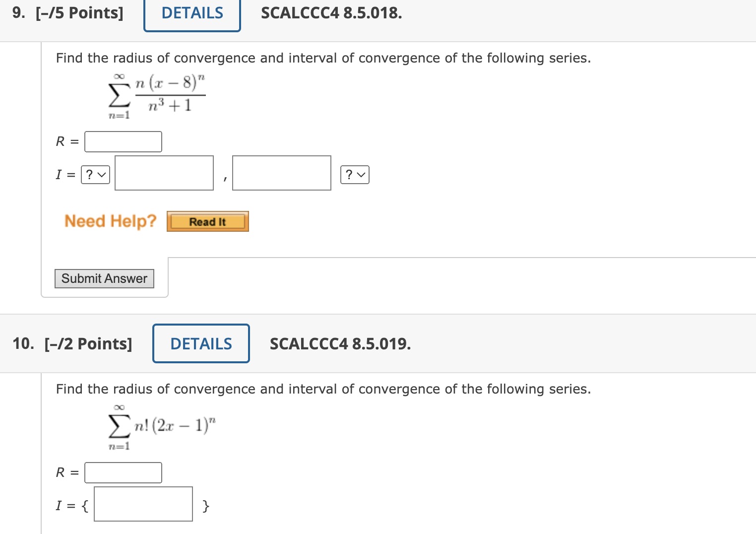Click the [-/5 Points] label on problem 9

pos(80,13)
